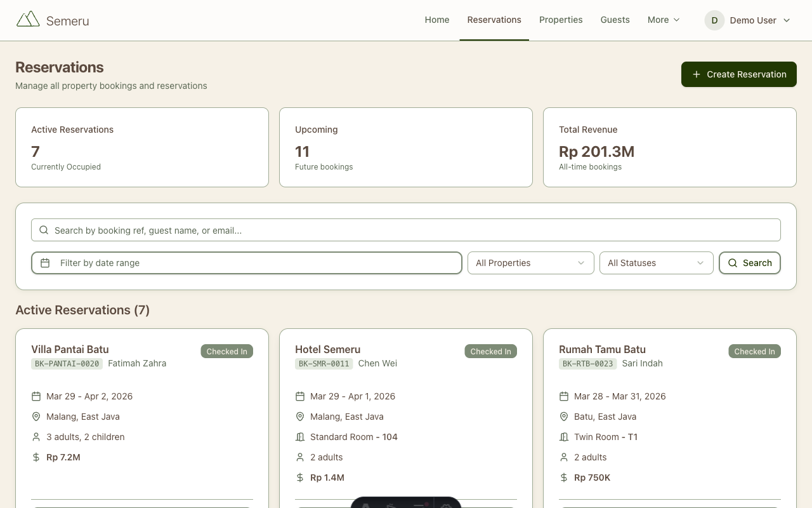Click the Total Revenue summary card
The image size is (812, 508).
pyautogui.click(x=670, y=147)
